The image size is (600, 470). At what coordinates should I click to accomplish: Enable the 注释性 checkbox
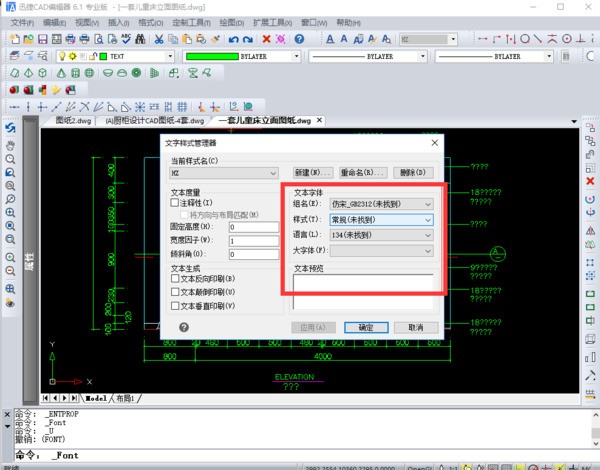click(x=175, y=202)
